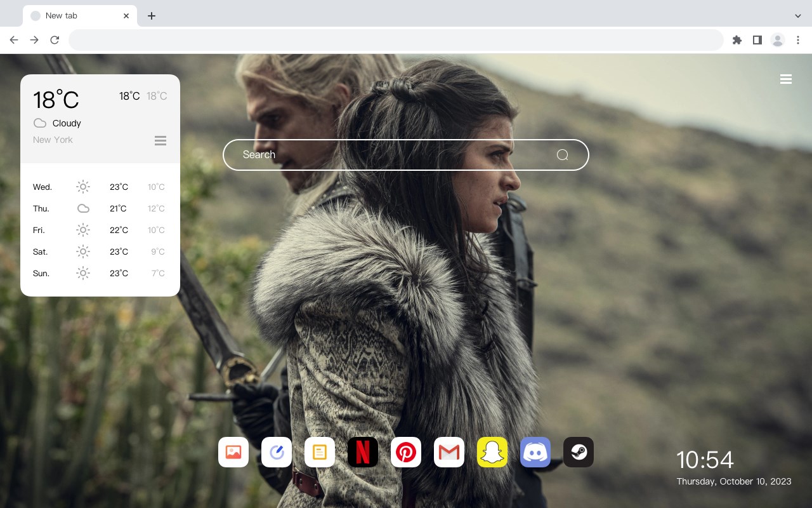This screenshot has width=812, height=508.
Task: Close the New tab tab
Action: 126,16
